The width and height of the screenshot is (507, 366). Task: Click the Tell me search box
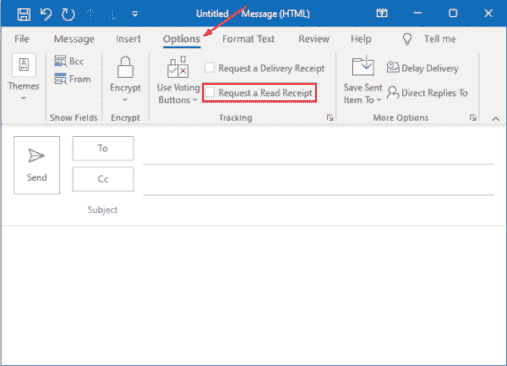coord(440,39)
